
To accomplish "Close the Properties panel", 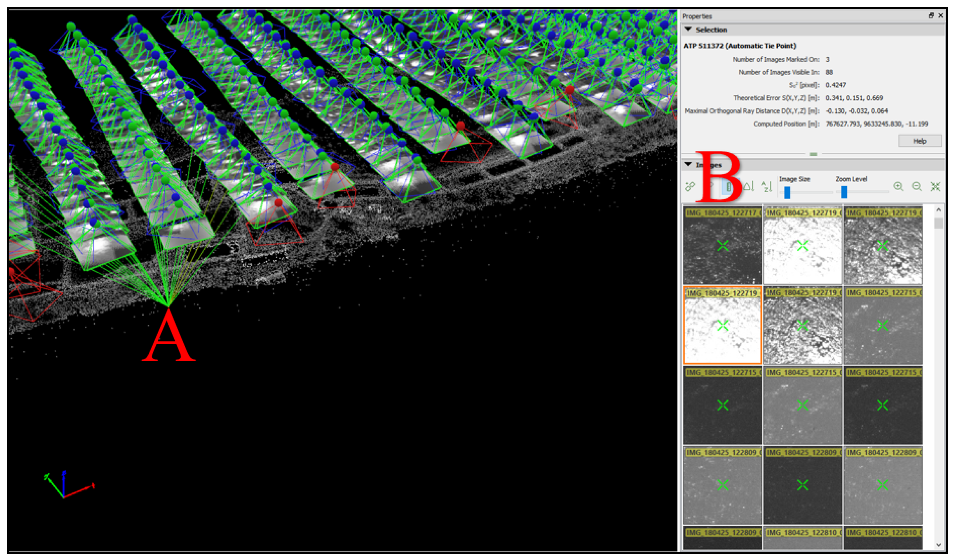I will click(x=940, y=16).
